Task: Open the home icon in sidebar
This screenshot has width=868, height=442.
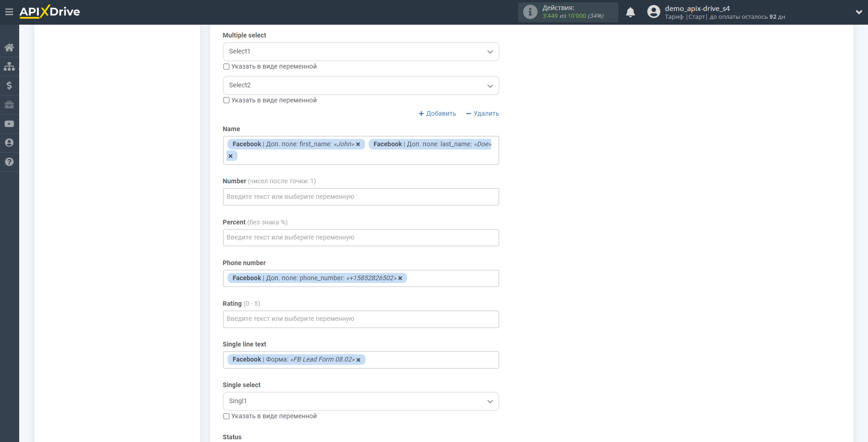Action: (9, 48)
